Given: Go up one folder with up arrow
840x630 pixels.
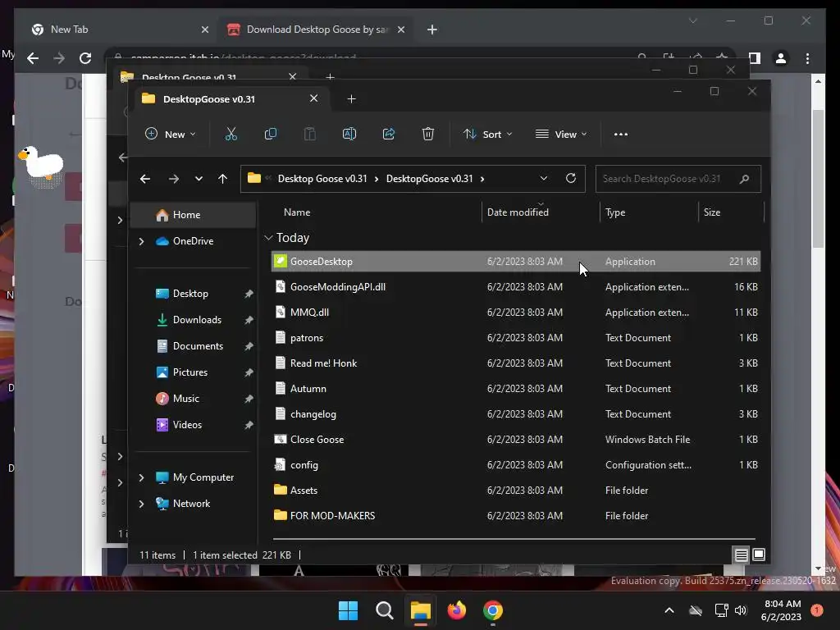Looking at the screenshot, I should tap(223, 179).
